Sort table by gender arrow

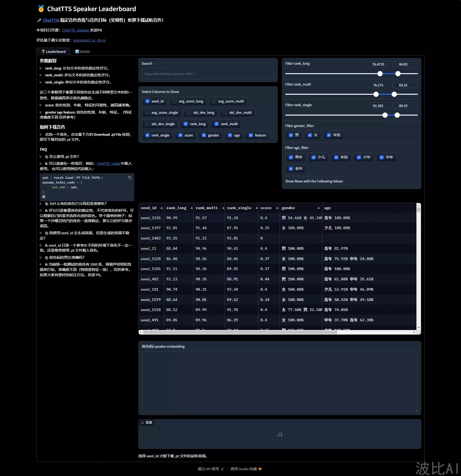[318, 208]
